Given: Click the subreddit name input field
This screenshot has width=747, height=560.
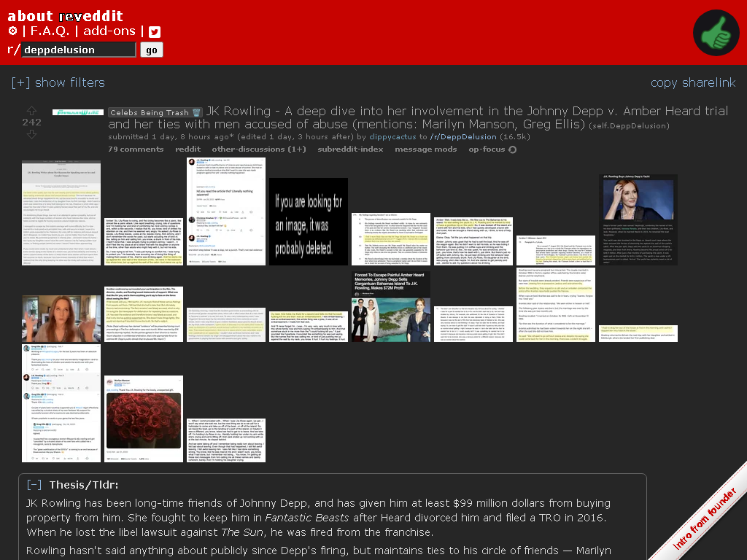Looking at the screenshot, I should (79, 50).
